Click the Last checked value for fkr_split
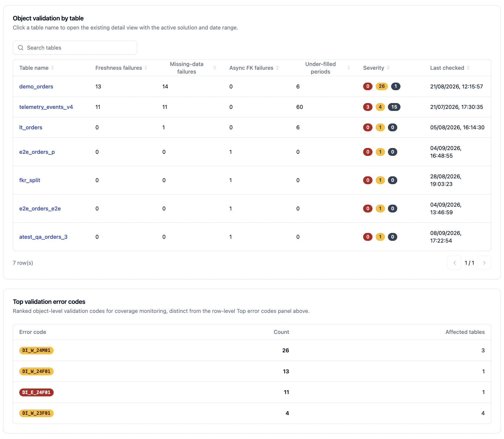 446,180
